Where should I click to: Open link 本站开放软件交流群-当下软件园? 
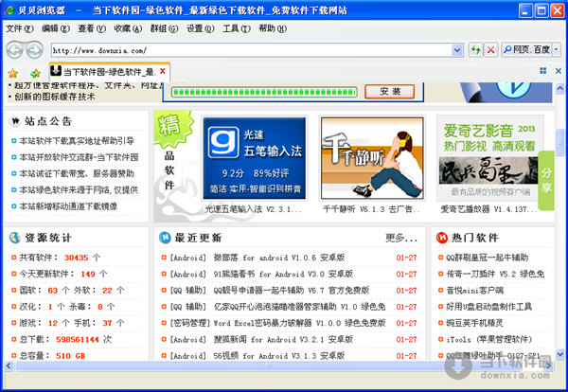coord(79,157)
